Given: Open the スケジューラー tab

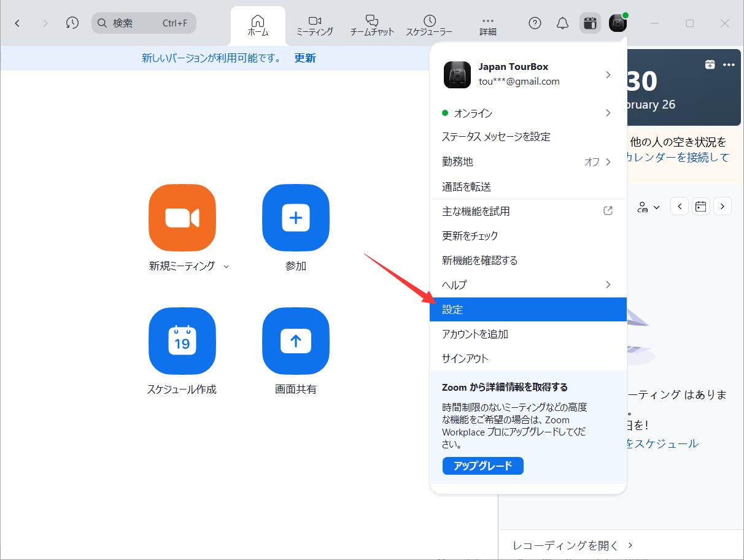Looking at the screenshot, I should tap(429, 25).
